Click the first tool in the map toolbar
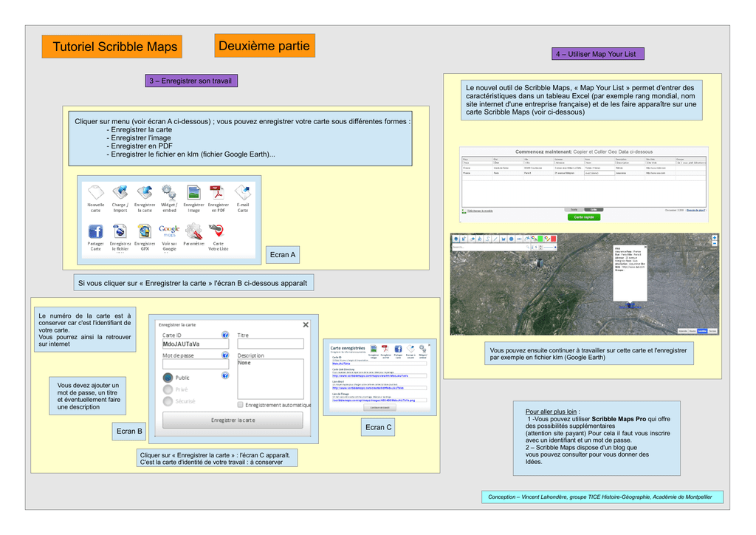The height and width of the screenshot is (535, 756). coord(456,239)
